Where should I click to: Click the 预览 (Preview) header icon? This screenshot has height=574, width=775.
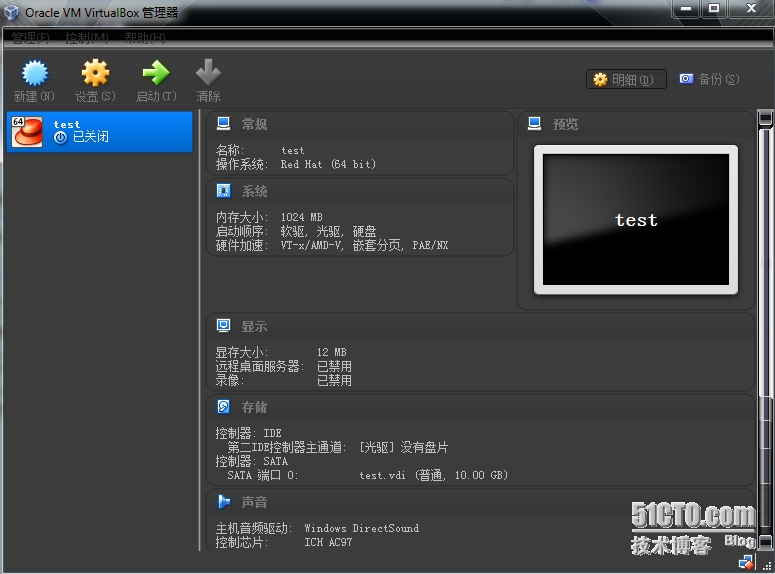[x=534, y=124]
